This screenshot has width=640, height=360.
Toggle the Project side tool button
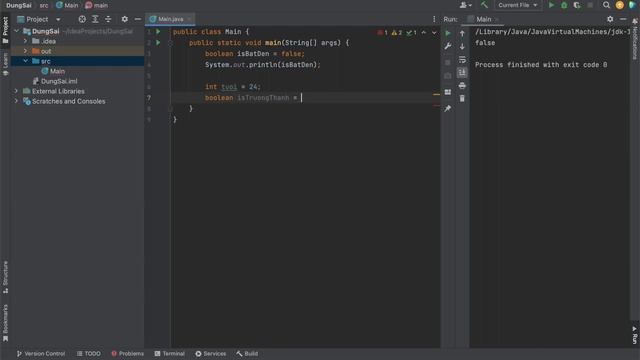pos(5,30)
